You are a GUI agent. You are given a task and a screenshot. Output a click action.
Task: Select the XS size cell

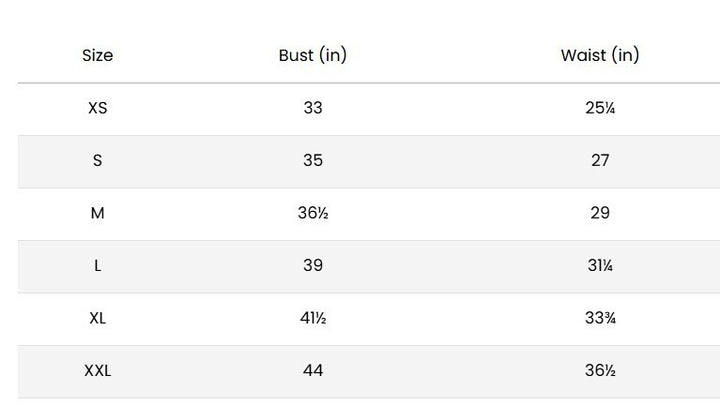tap(97, 108)
